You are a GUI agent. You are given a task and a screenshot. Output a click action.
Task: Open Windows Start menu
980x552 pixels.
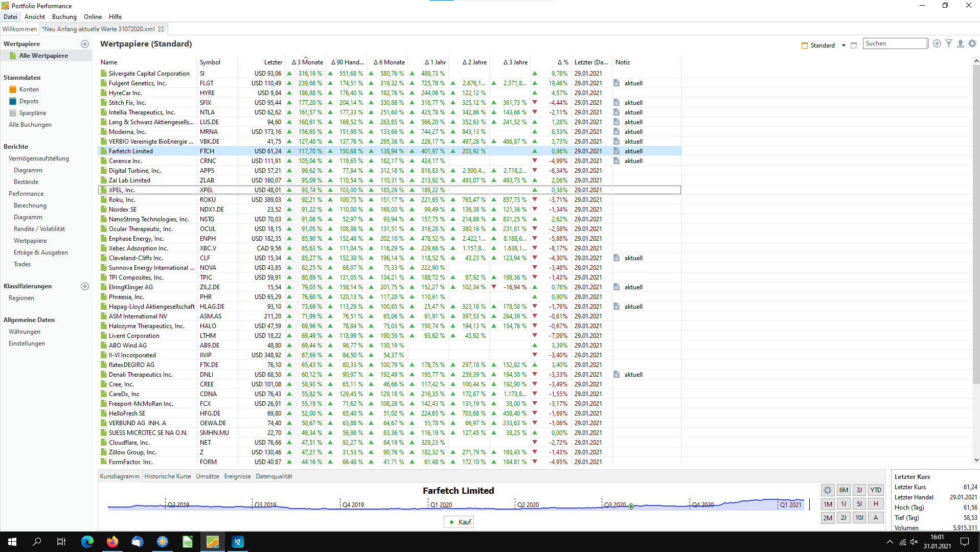12,542
